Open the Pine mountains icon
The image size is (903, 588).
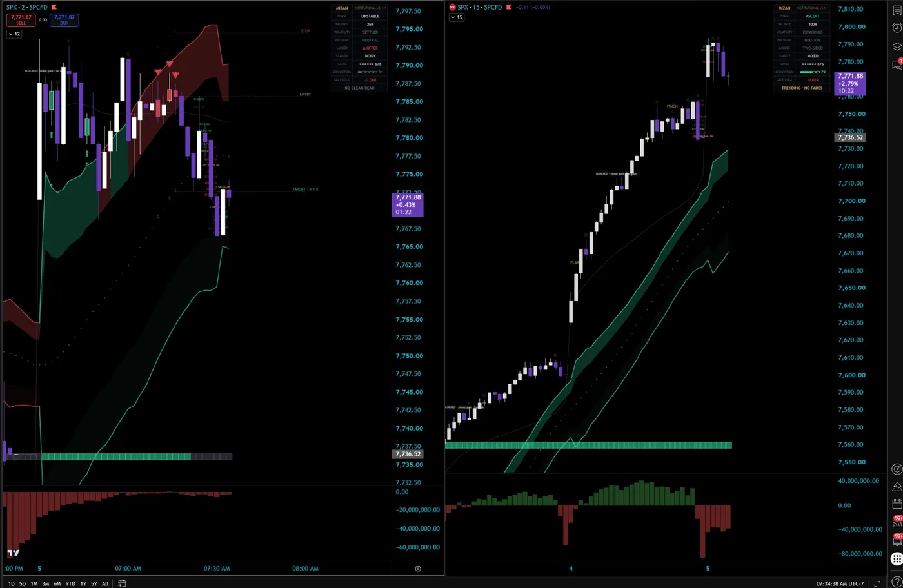pos(897,487)
